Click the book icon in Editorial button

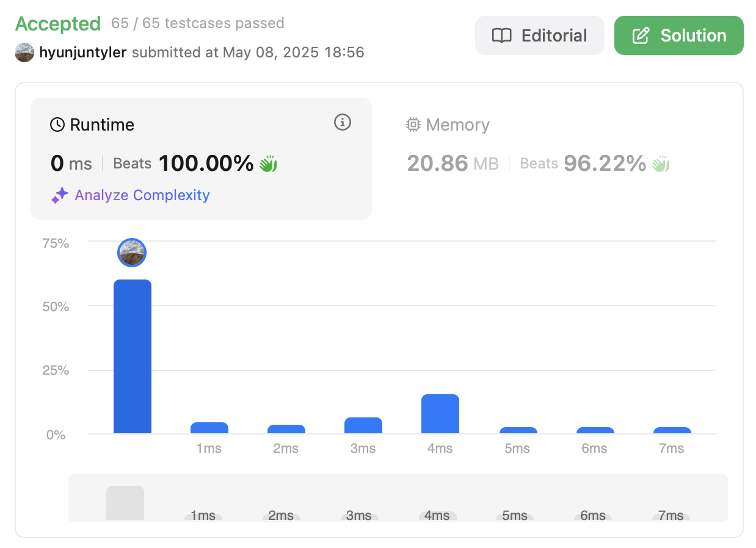(x=502, y=35)
